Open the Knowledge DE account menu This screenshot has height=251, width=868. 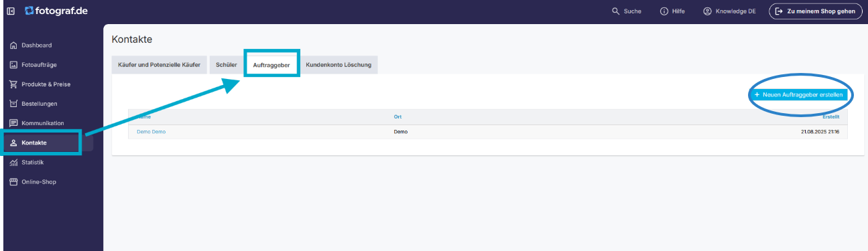729,11
